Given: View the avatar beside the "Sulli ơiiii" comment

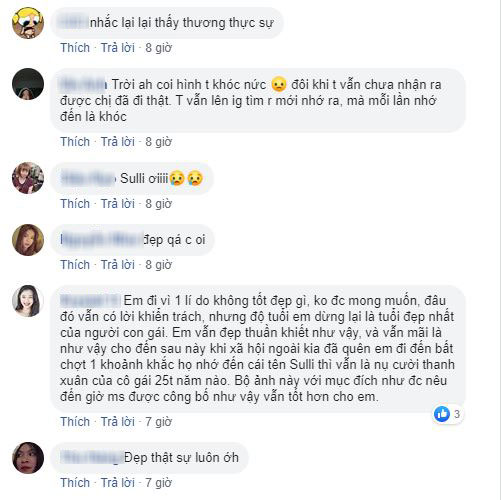Looking at the screenshot, I should click(28, 178).
